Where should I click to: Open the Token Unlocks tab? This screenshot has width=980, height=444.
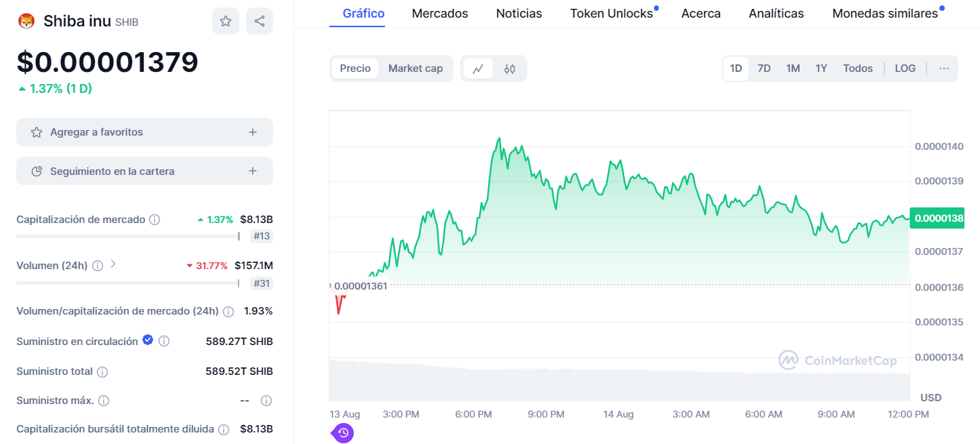coord(611,14)
